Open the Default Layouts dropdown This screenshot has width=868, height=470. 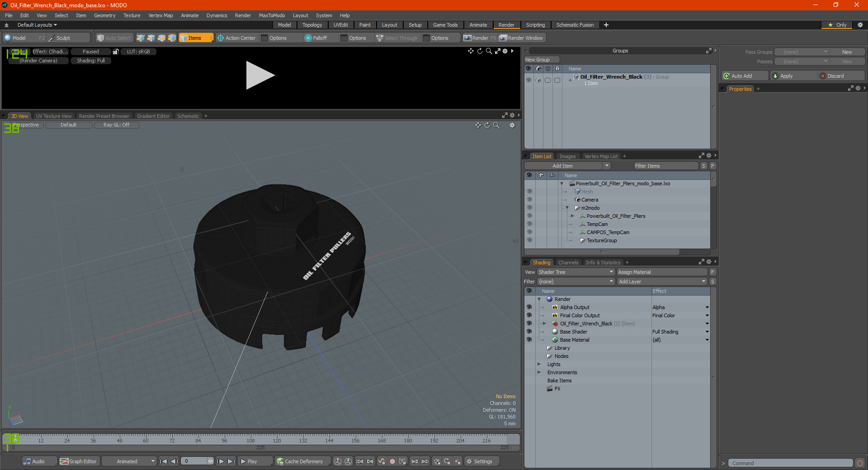[37, 25]
